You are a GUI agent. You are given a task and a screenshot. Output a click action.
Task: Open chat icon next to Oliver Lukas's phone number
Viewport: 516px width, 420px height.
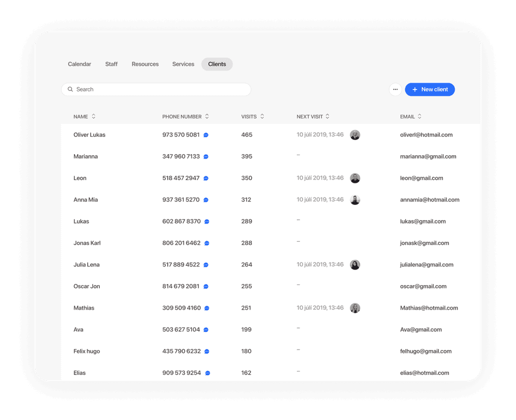[207, 135]
